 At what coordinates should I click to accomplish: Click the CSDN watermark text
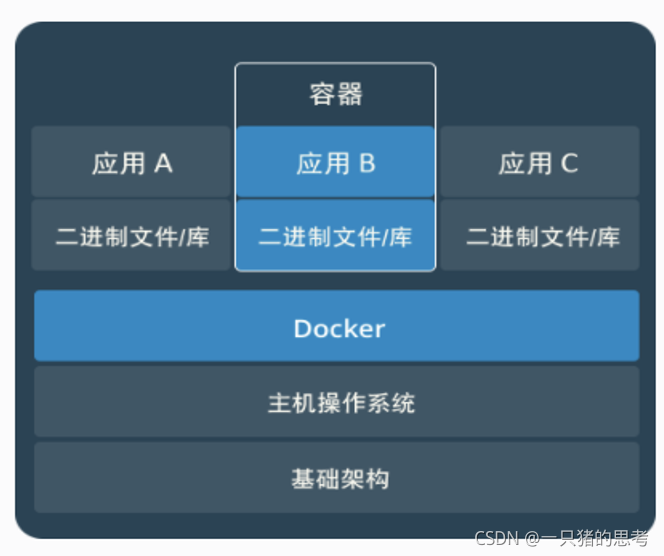point(497,538)
